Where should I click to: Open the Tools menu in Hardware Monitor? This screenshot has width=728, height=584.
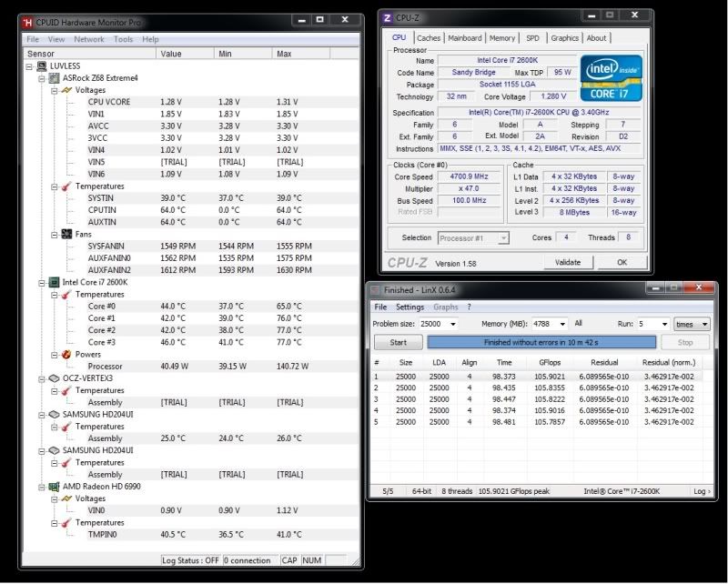[x=124, y=39]
